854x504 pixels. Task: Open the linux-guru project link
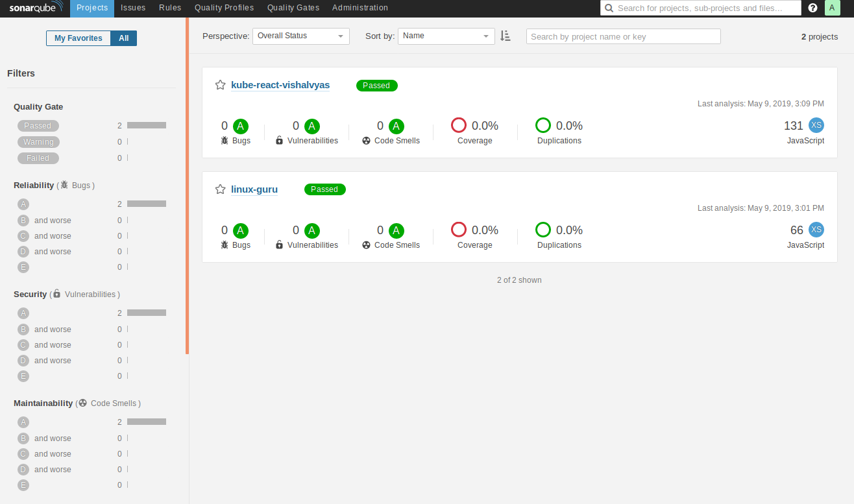point(254,189)
